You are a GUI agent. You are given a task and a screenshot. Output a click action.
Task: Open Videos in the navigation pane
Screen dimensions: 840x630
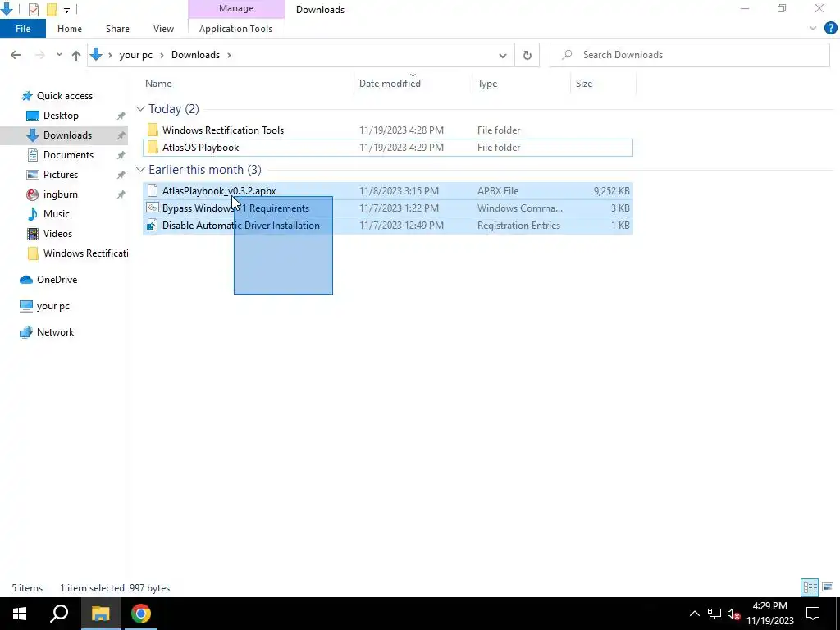(57, 234)
